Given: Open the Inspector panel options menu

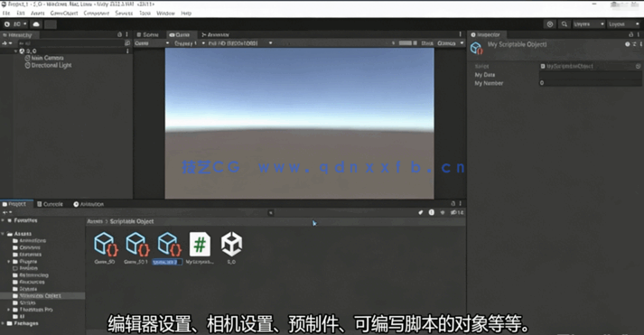Looking at the screenshot, I should tap(639, 34).
